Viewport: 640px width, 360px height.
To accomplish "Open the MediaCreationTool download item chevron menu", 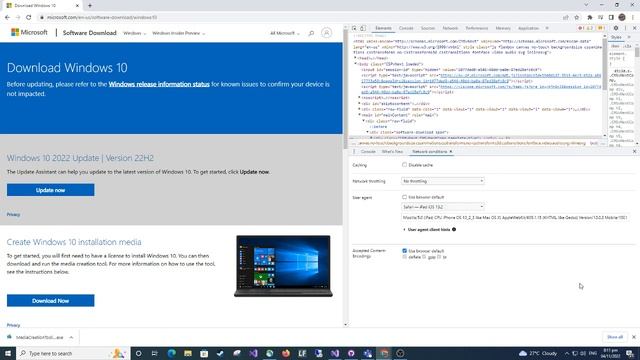I will [x=71, y=338].
